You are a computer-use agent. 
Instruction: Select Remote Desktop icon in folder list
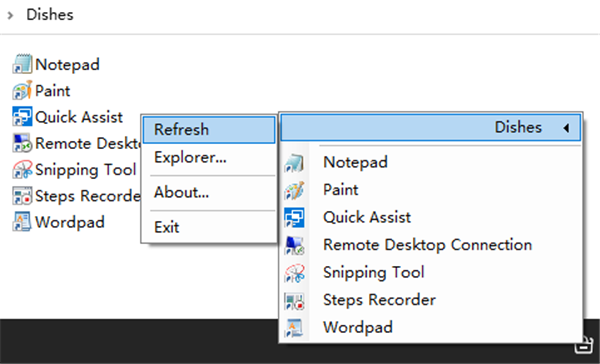(x=22, y=143)
